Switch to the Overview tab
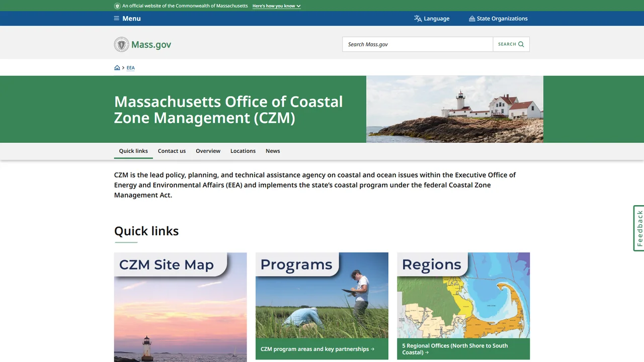 208,151
